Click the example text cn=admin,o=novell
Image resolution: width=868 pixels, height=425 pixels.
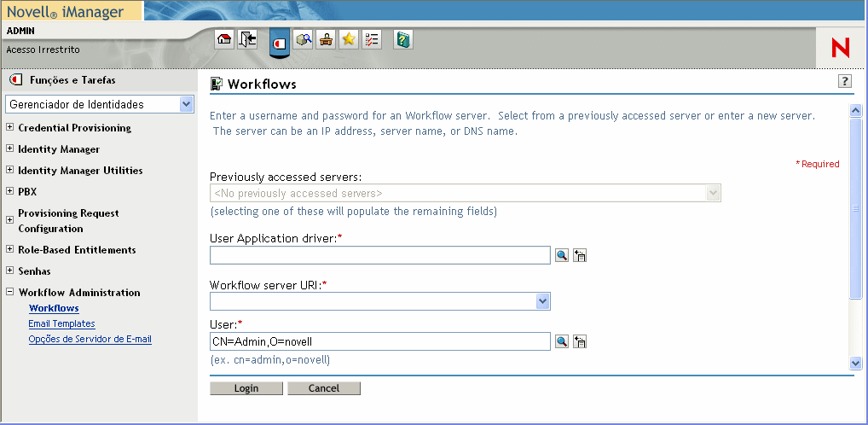[270, 360]
